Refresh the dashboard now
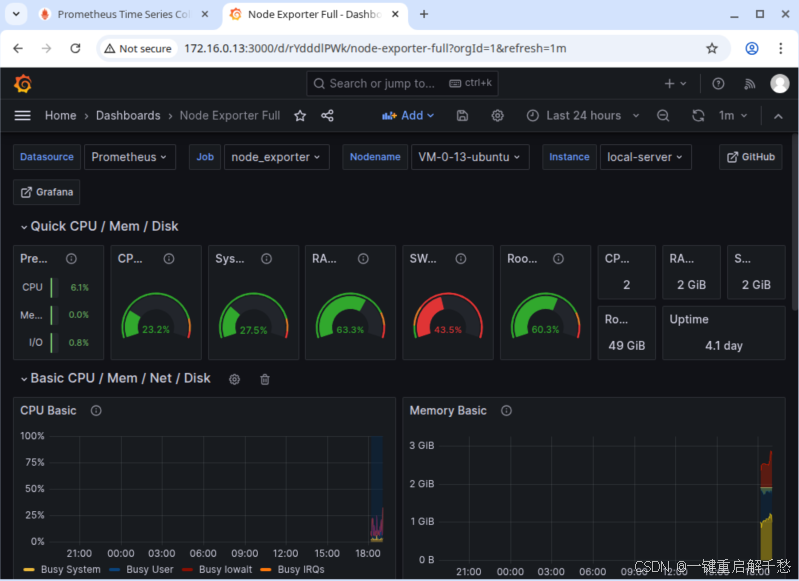Screen dimensions: 799x581 698,116
